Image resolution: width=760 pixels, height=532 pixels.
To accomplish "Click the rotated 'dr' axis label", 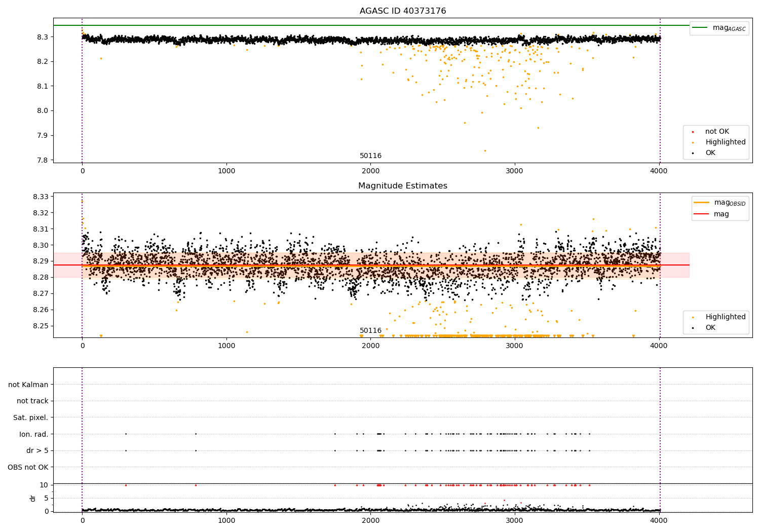I will coord(33,498).
